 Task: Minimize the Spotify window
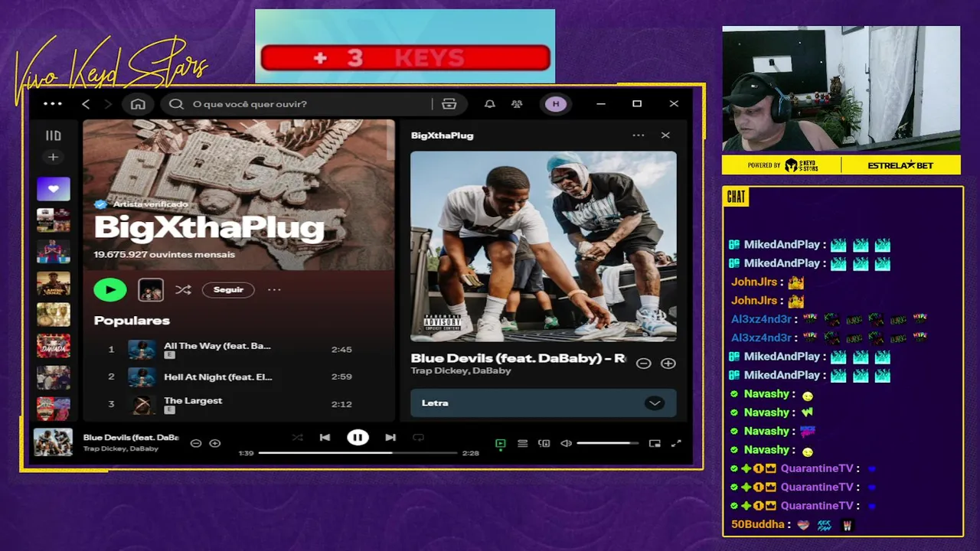601,104
